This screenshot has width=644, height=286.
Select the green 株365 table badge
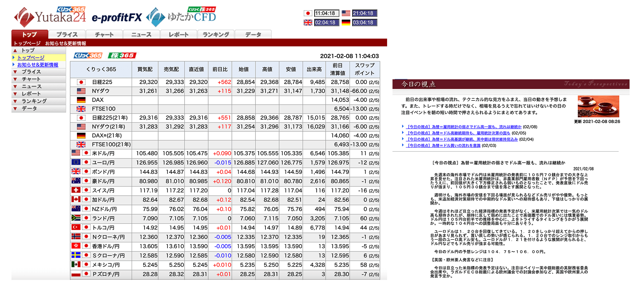coord(122,55)
